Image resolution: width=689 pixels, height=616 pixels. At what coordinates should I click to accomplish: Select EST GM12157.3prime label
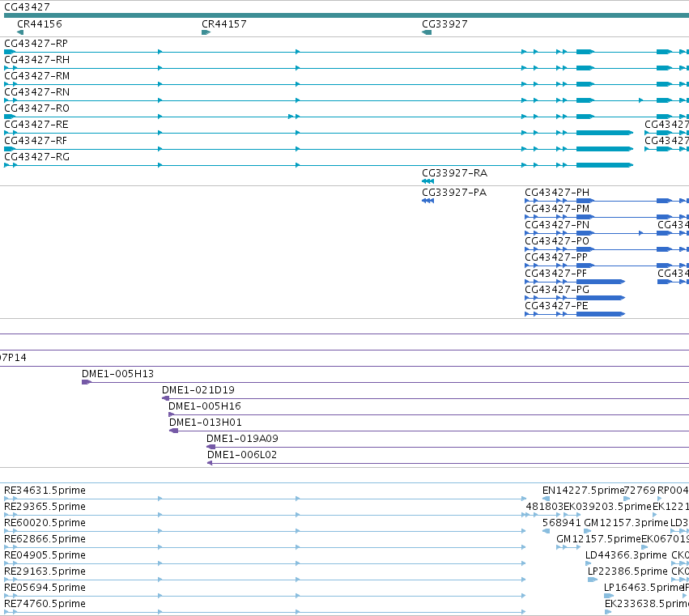click(x=626, y=523)
